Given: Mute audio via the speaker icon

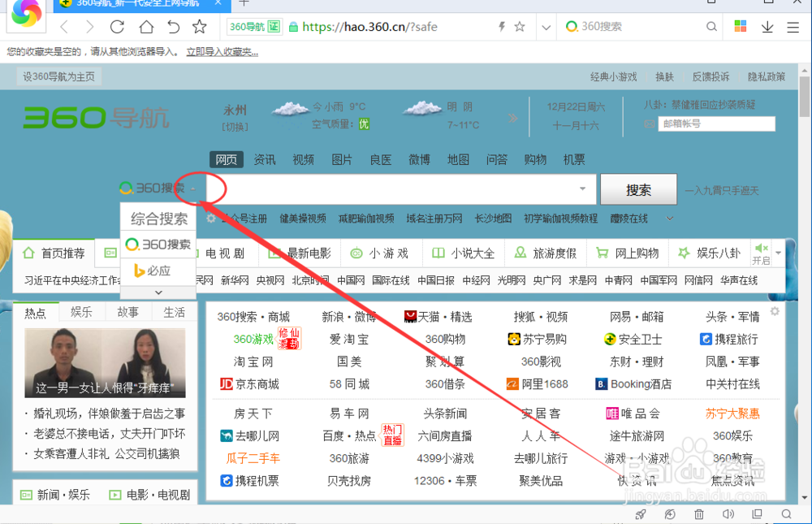Looking at the screenshot, I should pos(729,514).
